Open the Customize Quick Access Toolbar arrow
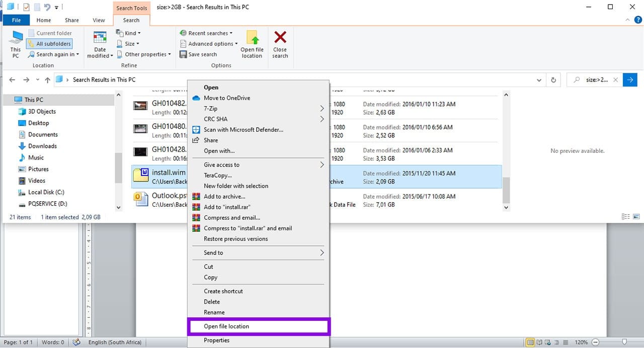This screenshot has height=348, width=644. (56, 8)
